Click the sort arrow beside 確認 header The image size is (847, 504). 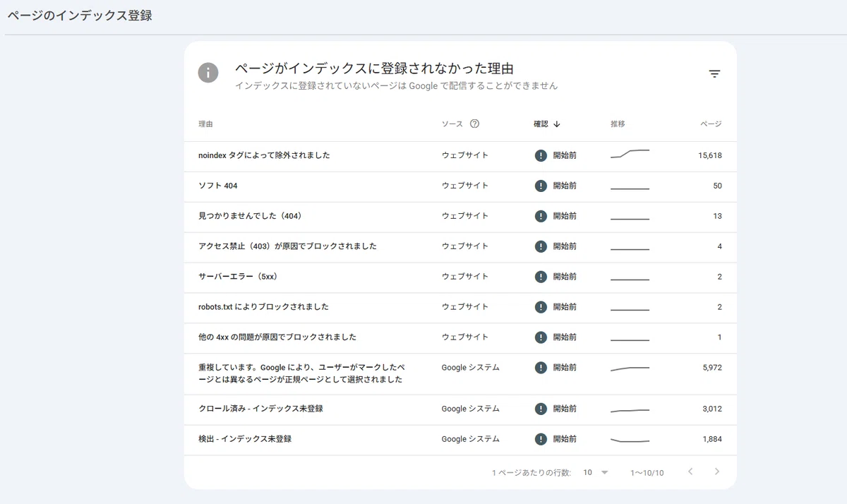(x=557, y=124)
